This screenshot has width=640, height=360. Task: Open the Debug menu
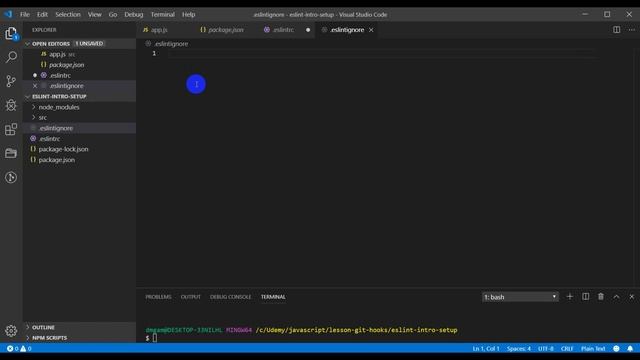pos(133,14)
